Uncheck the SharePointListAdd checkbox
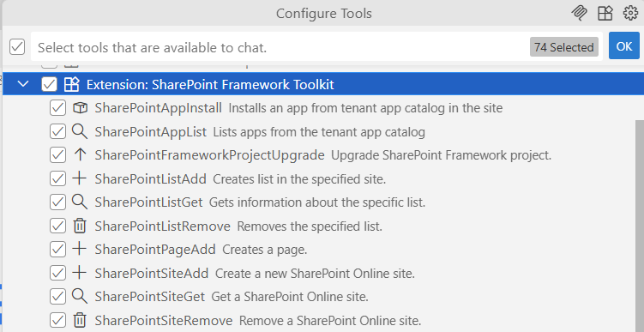 tap(57, 178)
